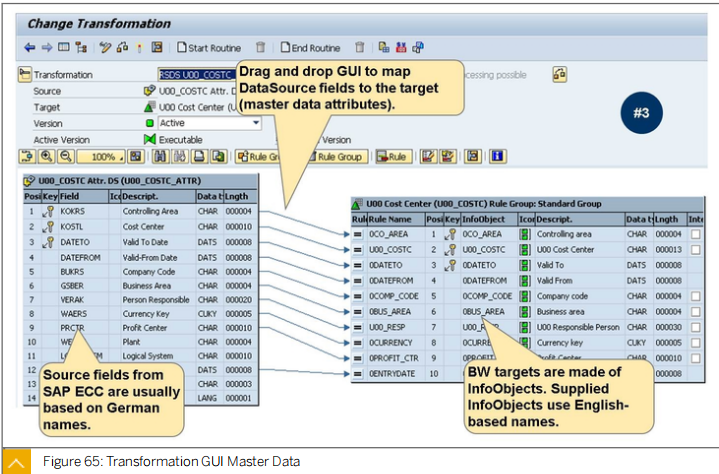This screenshot has width=719, height=474.
Task: Click the Find Next binoculars icon
Action: (179, 157)
